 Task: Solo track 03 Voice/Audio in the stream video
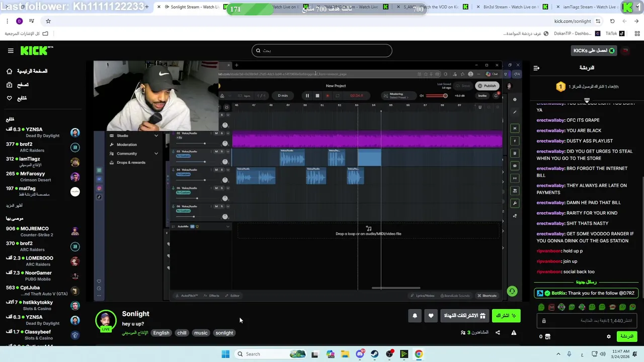pos(222,151)
